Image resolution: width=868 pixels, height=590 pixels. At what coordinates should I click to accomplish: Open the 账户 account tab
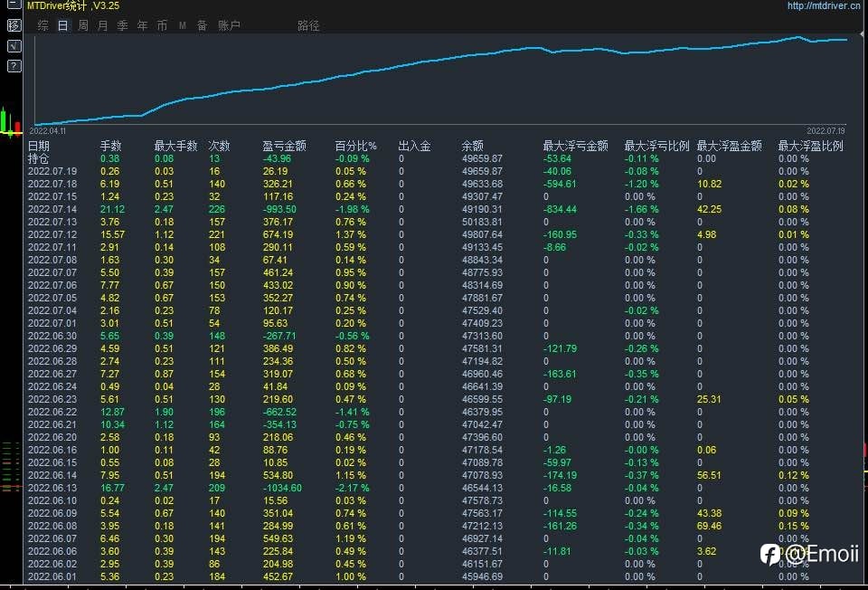229,25
